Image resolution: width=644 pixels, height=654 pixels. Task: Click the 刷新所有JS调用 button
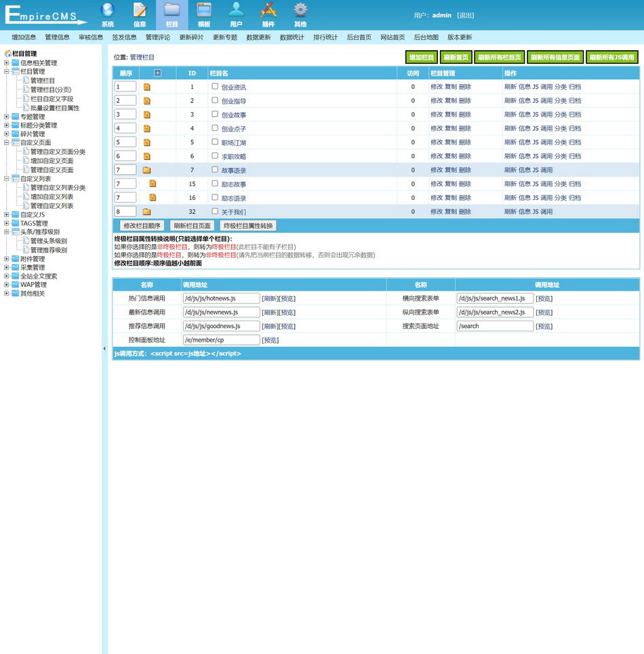612,57
